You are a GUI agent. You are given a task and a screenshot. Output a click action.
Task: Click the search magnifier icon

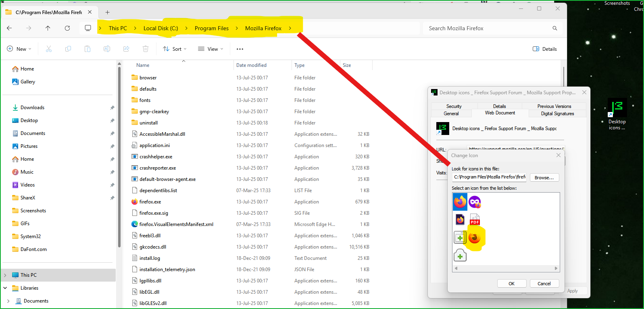tap(555, 28)
